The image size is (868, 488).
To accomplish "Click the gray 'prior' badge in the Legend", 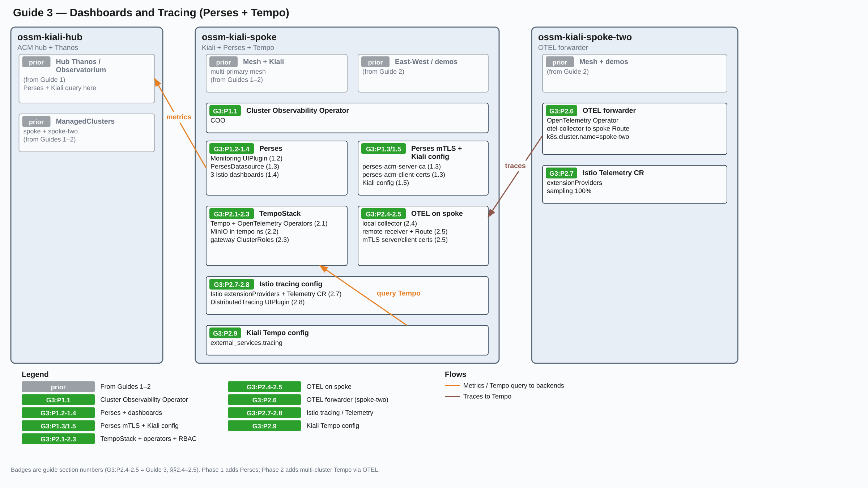I will pyautogui.click(x=58, y=387).
